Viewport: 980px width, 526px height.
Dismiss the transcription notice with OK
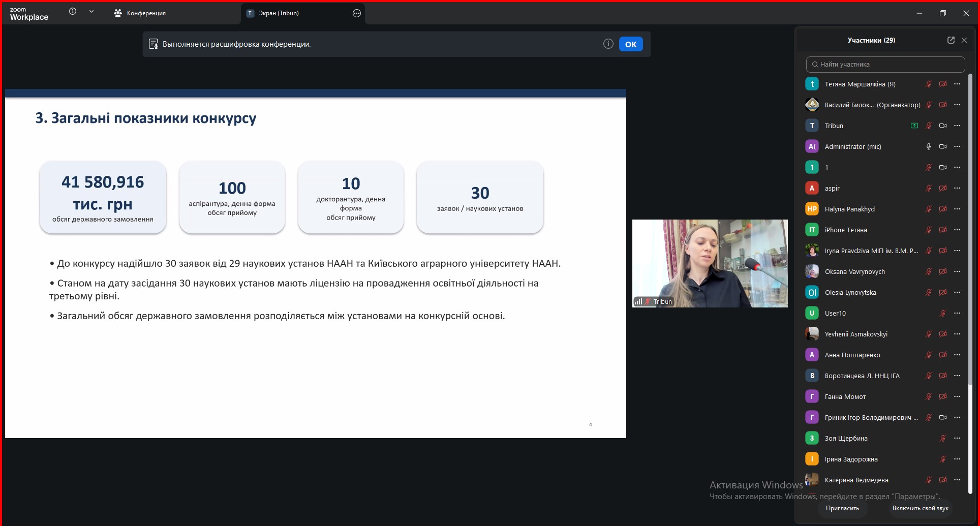point(631,44)
